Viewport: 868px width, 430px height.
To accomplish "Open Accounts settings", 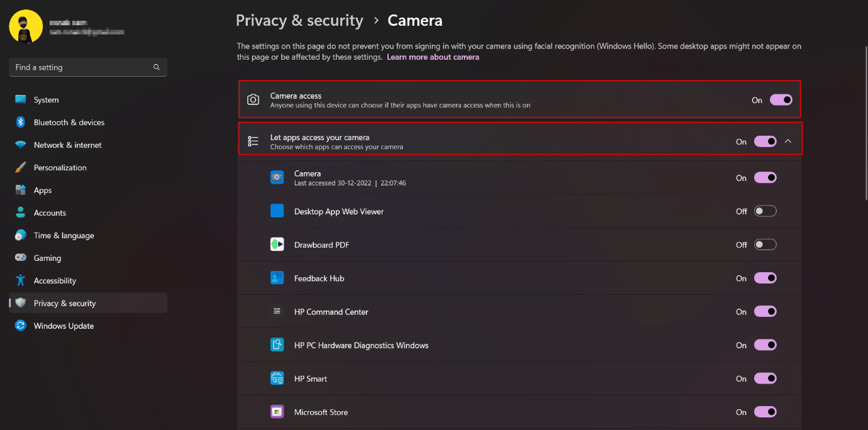I will tap(88, 213).
